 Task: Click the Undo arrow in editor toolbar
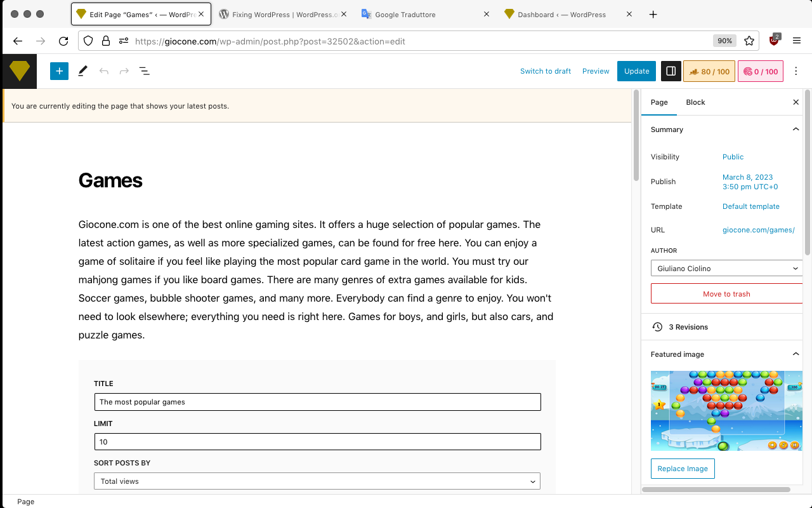click(x=104, y=71)
